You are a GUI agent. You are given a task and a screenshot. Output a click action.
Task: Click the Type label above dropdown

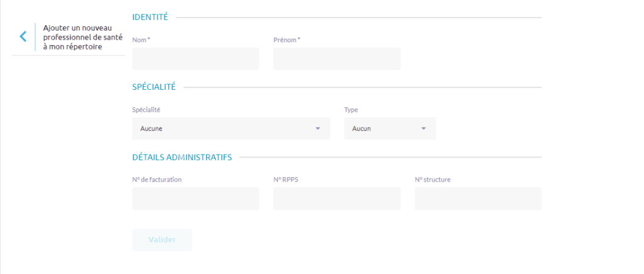[x=351, y=110]
